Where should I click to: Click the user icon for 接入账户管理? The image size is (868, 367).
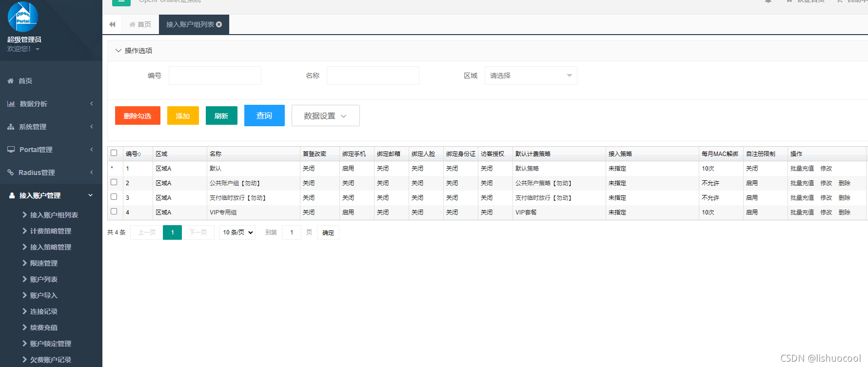coord(12,195)
